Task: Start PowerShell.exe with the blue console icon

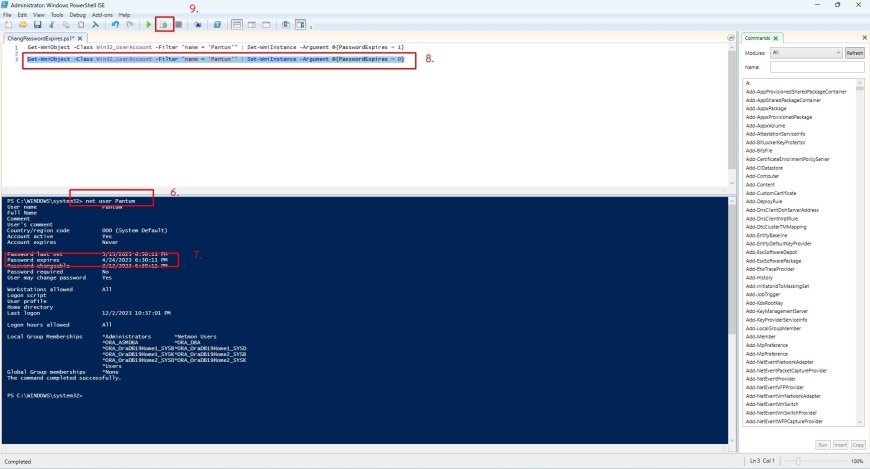Action: [x=217, y=24]
